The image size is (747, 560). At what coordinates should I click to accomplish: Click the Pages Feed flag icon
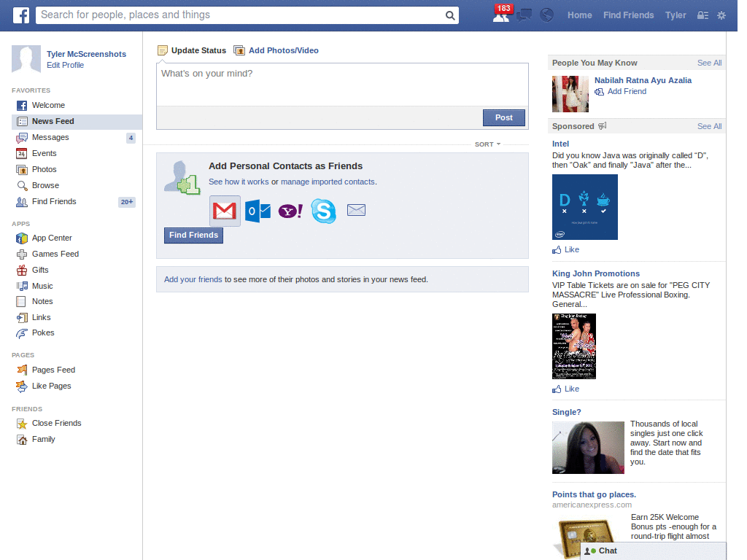pos(21,370)
